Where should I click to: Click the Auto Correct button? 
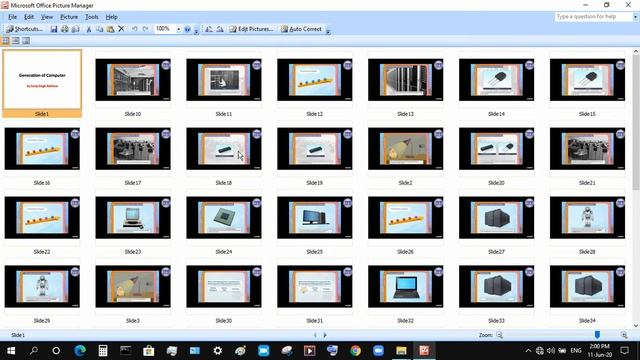tap(301, 29)
